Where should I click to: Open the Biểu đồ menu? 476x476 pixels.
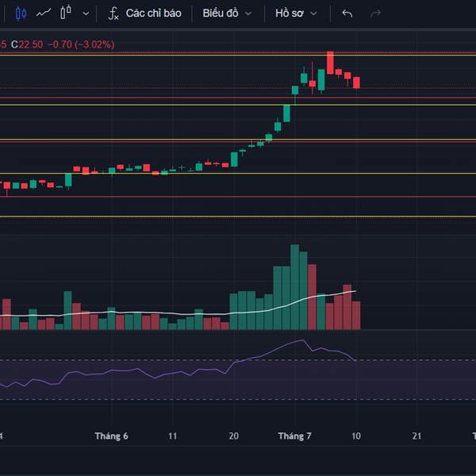click(220, 13)
